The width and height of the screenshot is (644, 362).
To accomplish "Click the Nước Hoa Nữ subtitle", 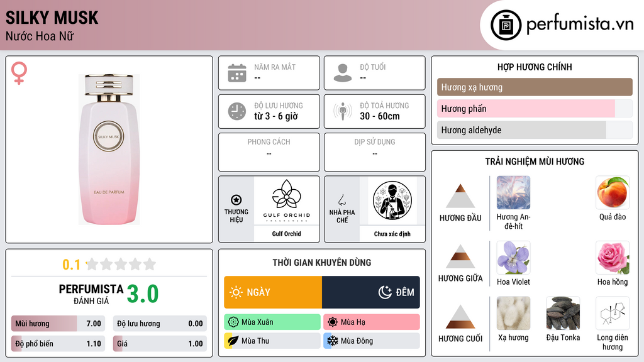I will coord(40,36).
